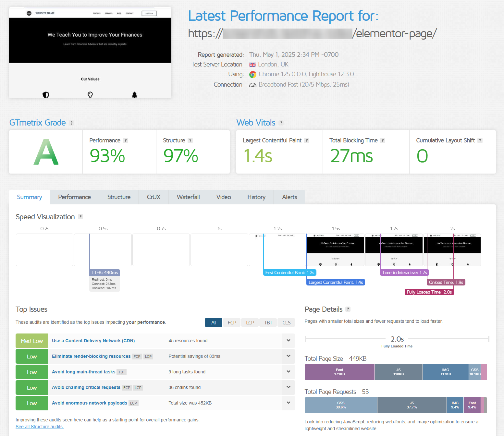This screenshot has height=436, width=504.
Task: Open Avoid long main-thread tasks link
Action: point(83,372)
